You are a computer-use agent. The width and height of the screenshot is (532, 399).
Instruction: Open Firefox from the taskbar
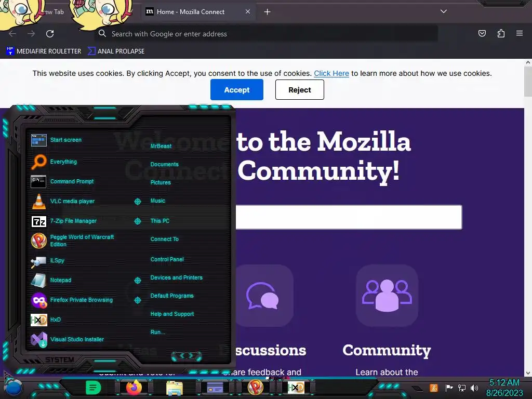point(134,388)
